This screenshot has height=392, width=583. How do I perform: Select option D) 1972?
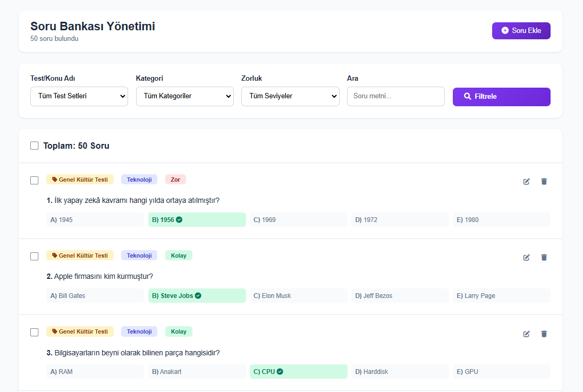tap(400, 219)
